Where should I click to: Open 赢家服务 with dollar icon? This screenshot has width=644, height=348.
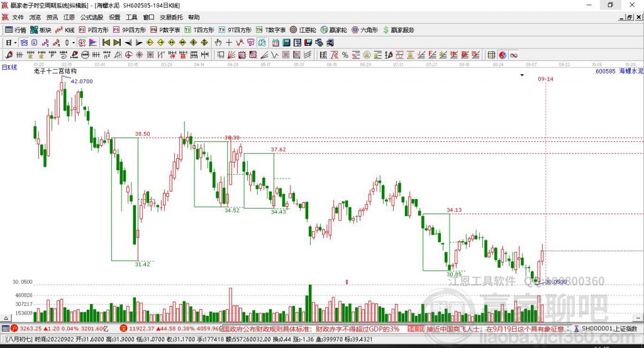pyautogui.click(x=398, y=30)
